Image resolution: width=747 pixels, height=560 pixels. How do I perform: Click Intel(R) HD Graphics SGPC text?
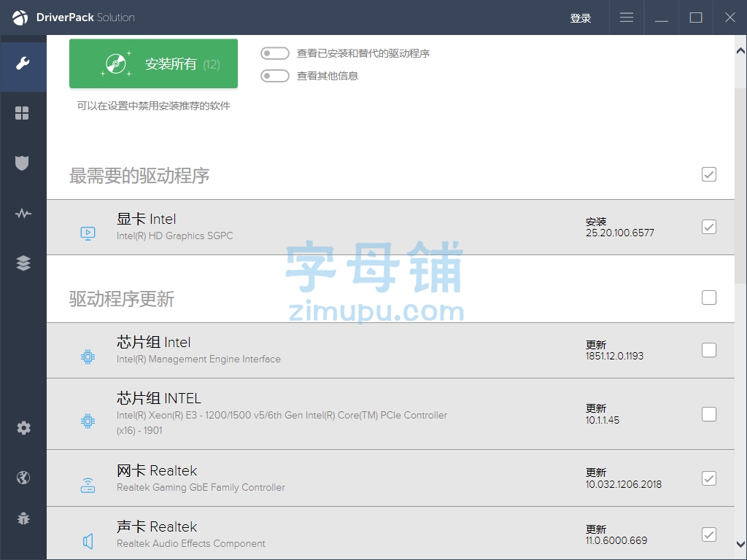(175, 236)
